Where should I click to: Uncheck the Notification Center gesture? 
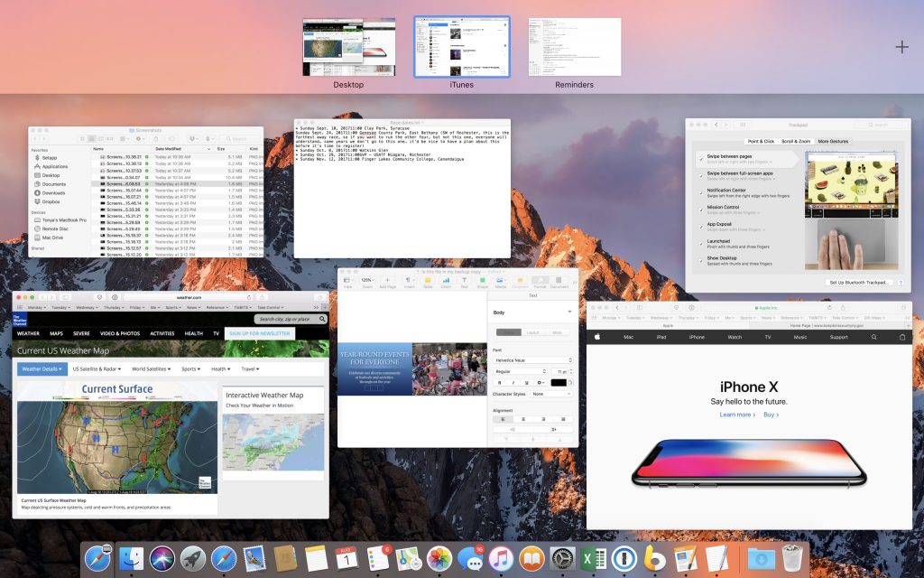(x=700, y=191)
